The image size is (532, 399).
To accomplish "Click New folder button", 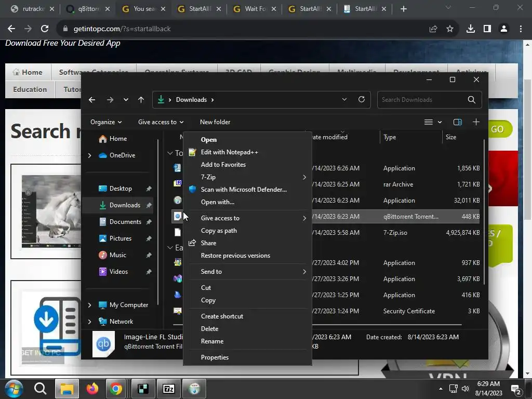I will pyautogui.click(x=215, y=122).
